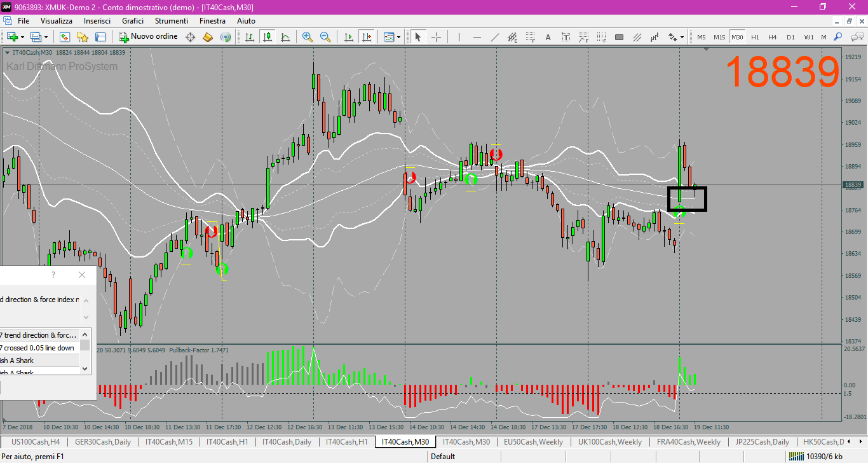Zoom in on the chart
The height and width of the screenshot is (463, 868).
click(308, 37)
